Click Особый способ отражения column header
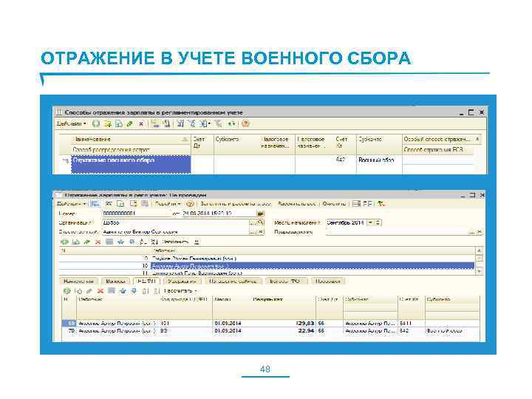This screenshot has width=532, height=399. click(439, 139)
